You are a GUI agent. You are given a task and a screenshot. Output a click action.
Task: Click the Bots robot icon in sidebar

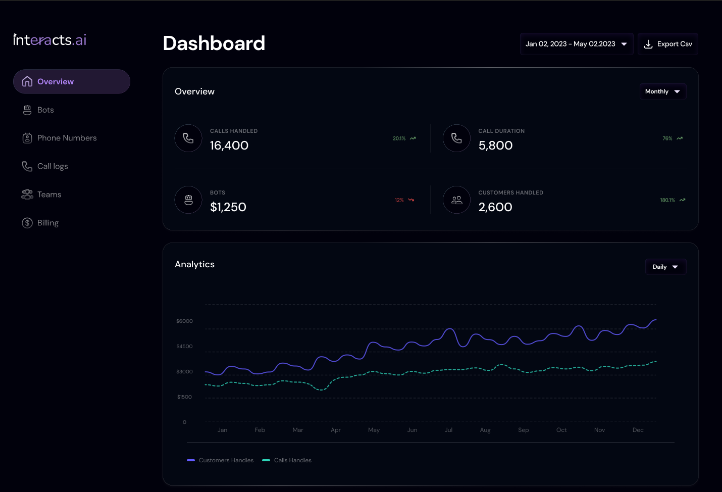pyautogui.click(x=27, y=110)
